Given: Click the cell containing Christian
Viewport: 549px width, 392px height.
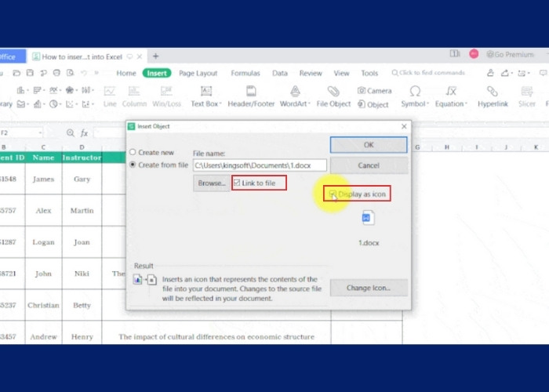Looking at the screenshot, I should [x=43, y=305].
